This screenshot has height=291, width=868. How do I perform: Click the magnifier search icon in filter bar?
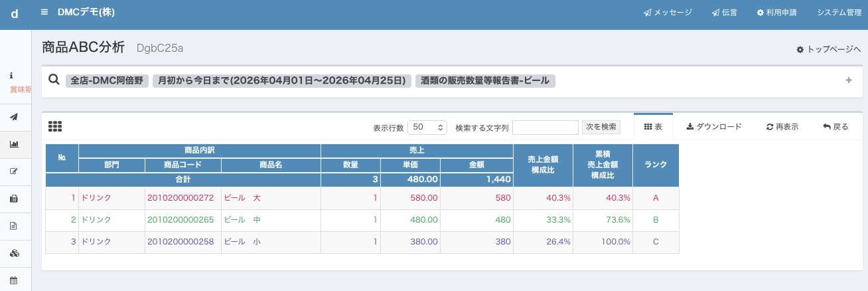click(54, 80)
